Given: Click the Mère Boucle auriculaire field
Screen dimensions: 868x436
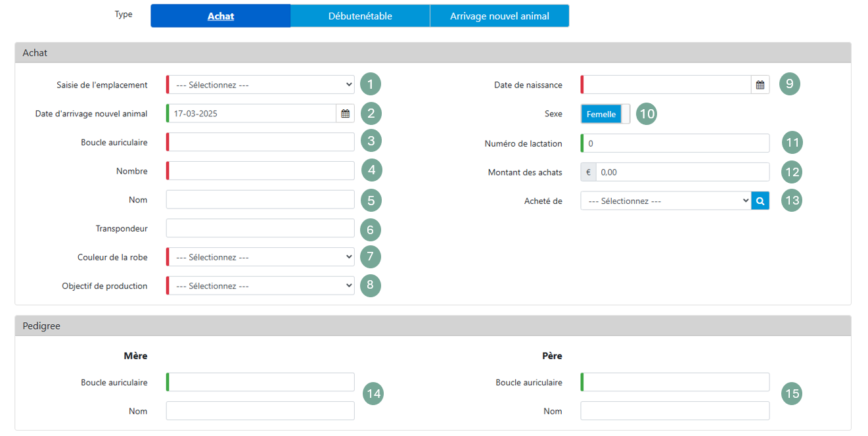Looking at the screenshot, I should (x=260, y=382).
